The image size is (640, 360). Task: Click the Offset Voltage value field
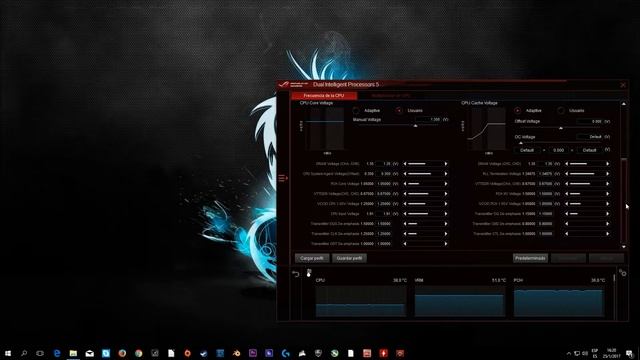[590, 122]
